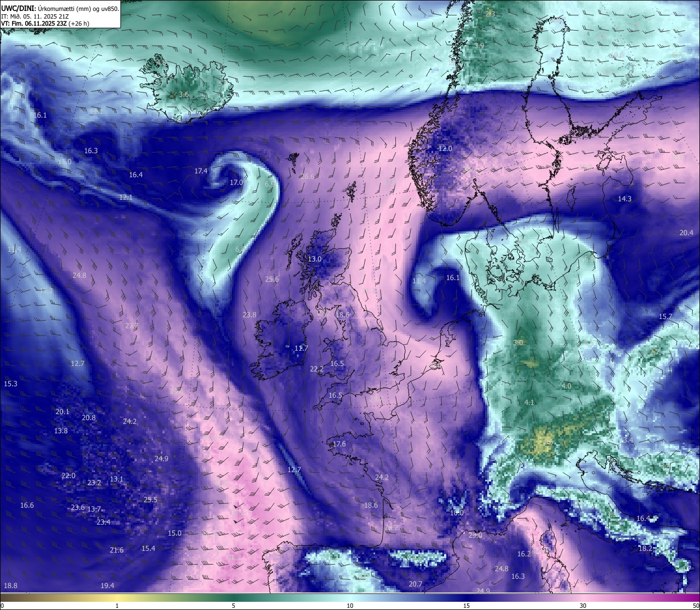700x610 pixels.
Task: Click the 20.7 value over northeast Spain
Action: point(416,584)
